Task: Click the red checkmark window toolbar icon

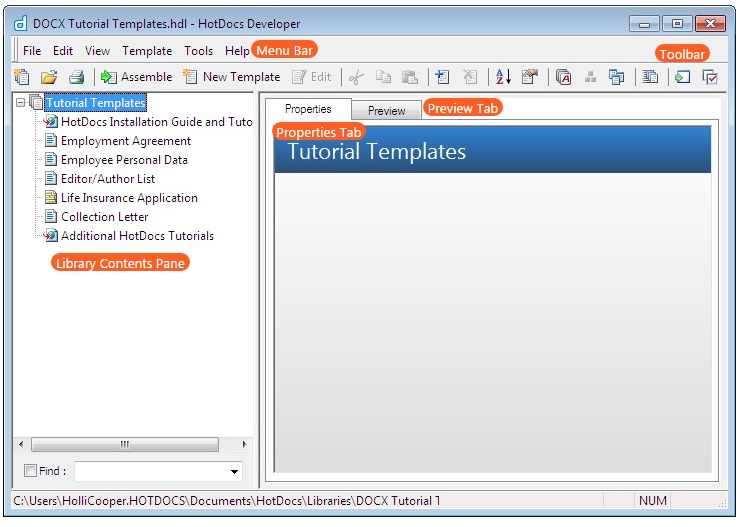Action: [710, 77]
